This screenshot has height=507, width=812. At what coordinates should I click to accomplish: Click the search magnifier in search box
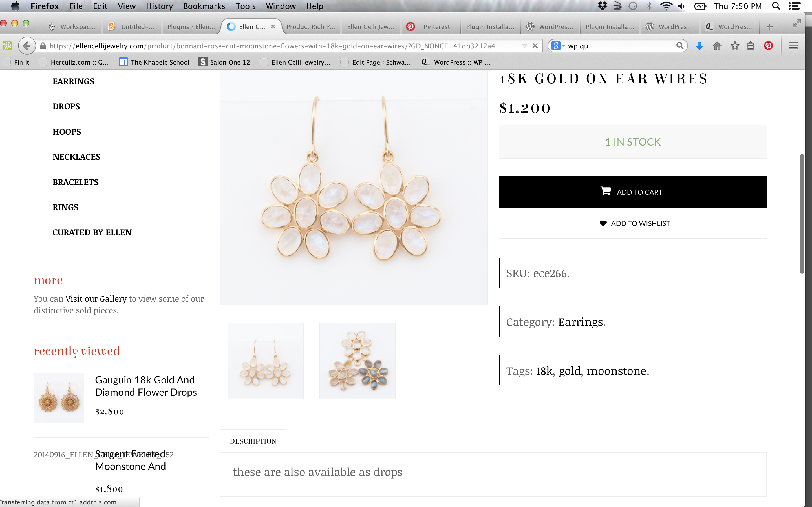(679, 46)
